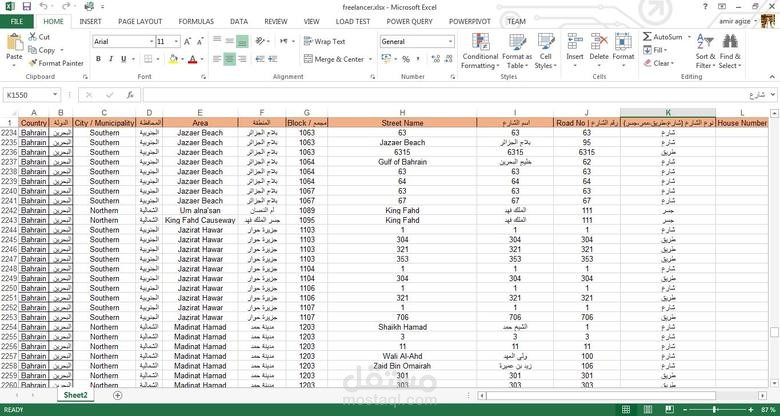Toggle Bottom Align vertical alignment

coord(242,41)
